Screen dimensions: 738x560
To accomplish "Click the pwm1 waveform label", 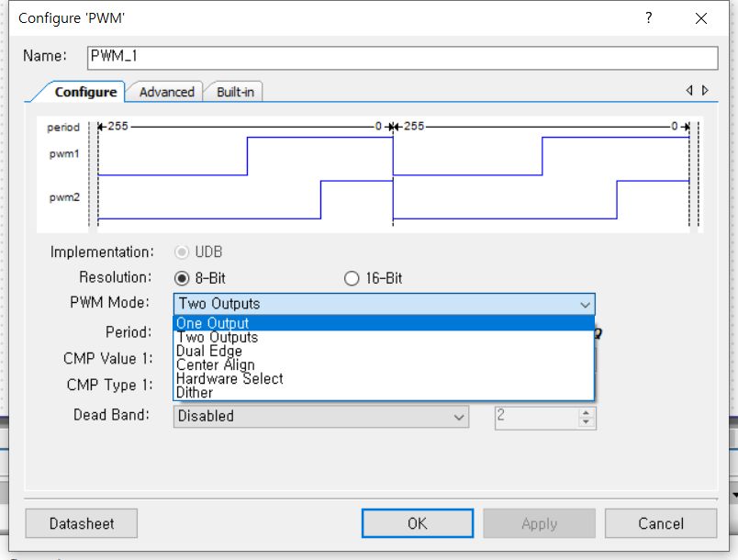I will [64, 154].
